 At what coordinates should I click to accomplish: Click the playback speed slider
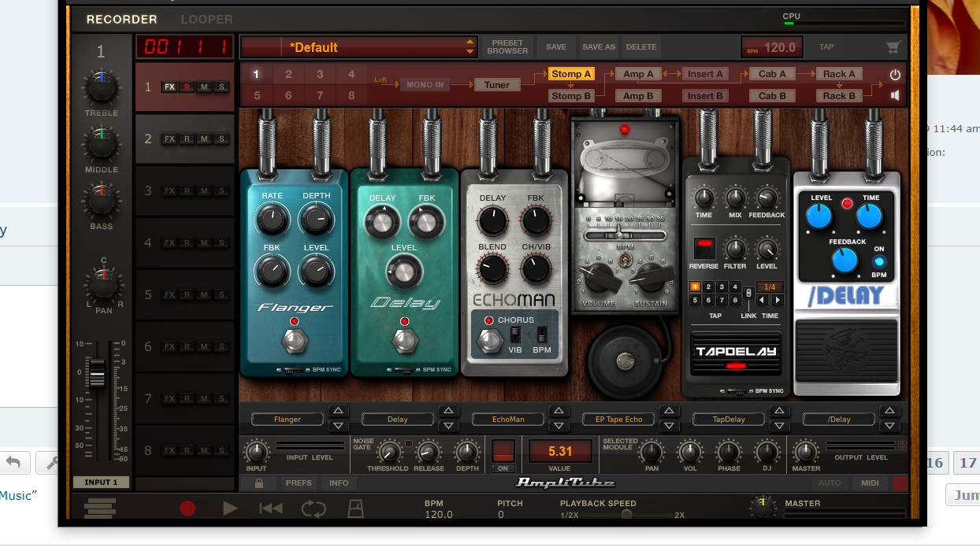click(626, 515)
